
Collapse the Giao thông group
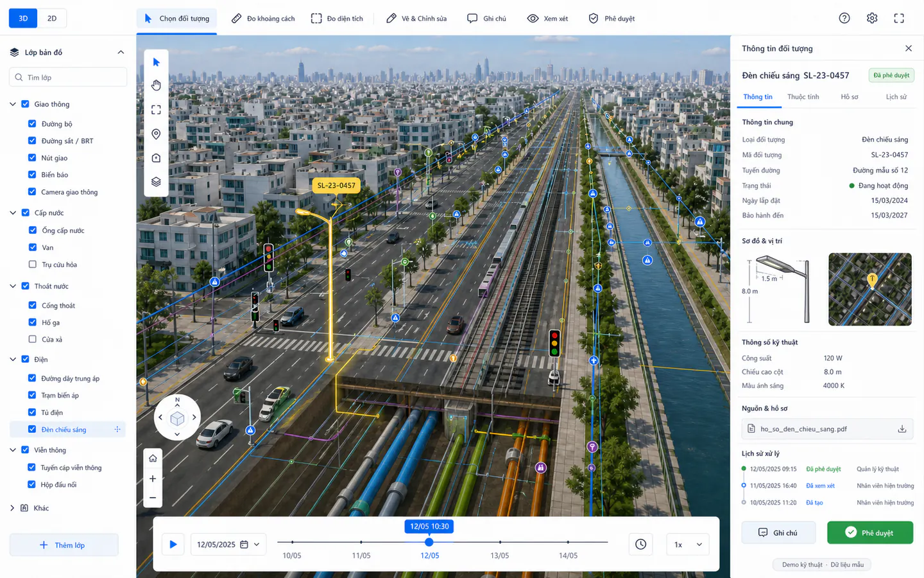coord(13,104)
